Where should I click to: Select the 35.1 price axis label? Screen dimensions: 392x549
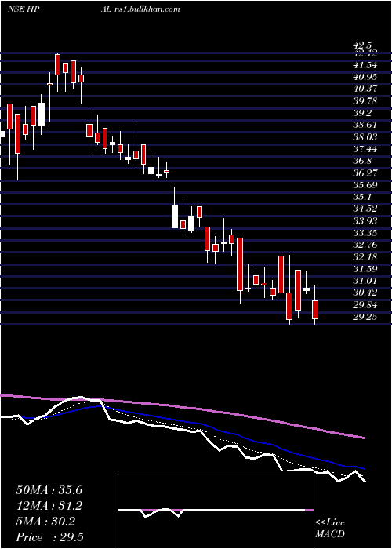[362, 197]
